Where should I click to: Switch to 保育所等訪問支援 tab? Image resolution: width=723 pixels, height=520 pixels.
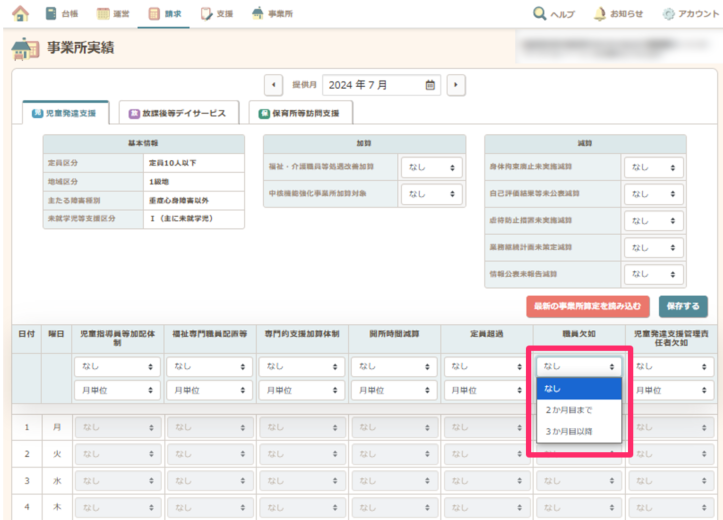pos(298,114)
